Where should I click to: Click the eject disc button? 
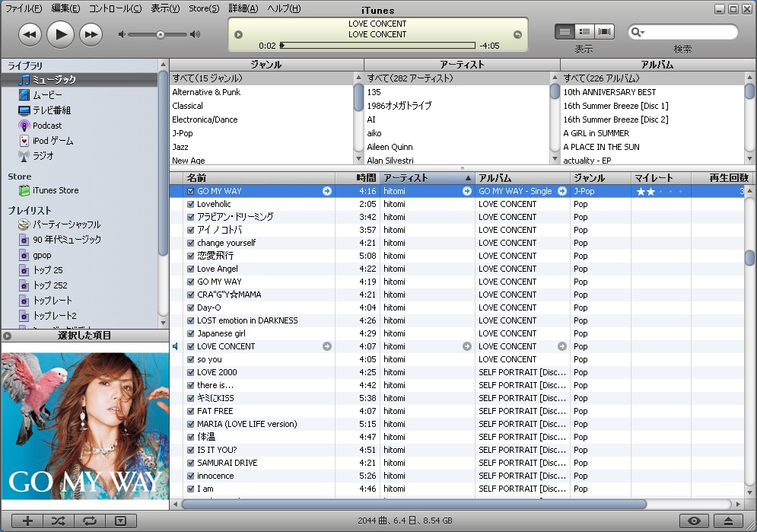coord(729,521)
